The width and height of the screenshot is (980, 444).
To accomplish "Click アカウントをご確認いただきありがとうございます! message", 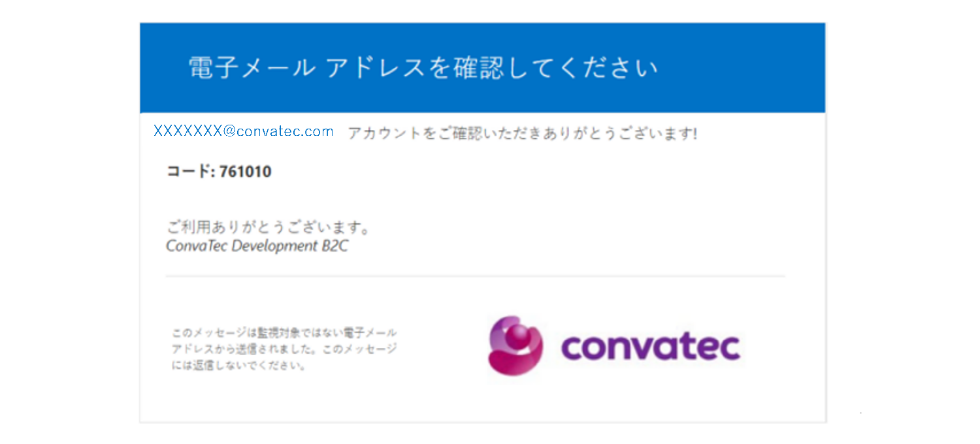I will pyautogui.click(x=522, y=133).
